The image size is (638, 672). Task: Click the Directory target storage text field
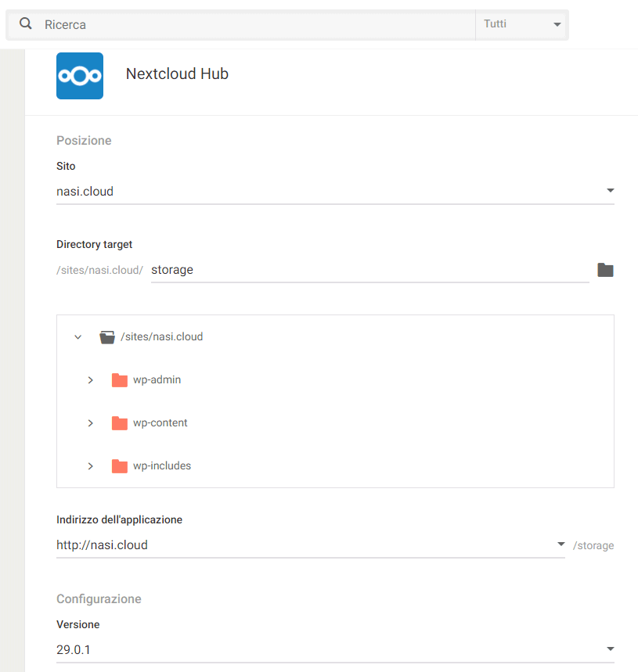click(x=368, y=270)
